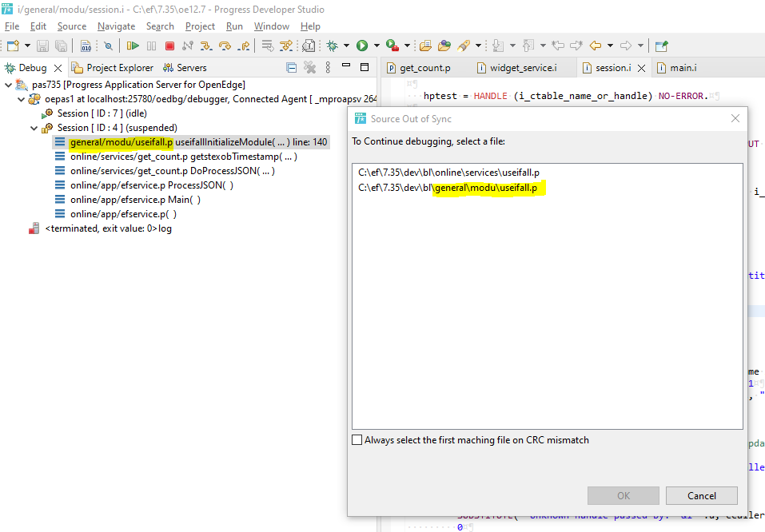The image size is (765, 532).
Task: Open the File menu
Action: click(x=12, y=26)
